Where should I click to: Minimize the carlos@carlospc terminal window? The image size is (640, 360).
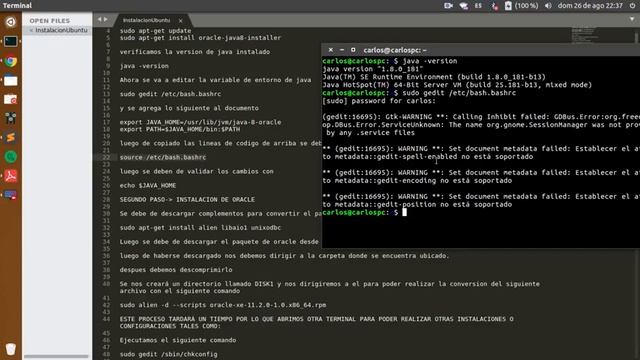(342, 50)
